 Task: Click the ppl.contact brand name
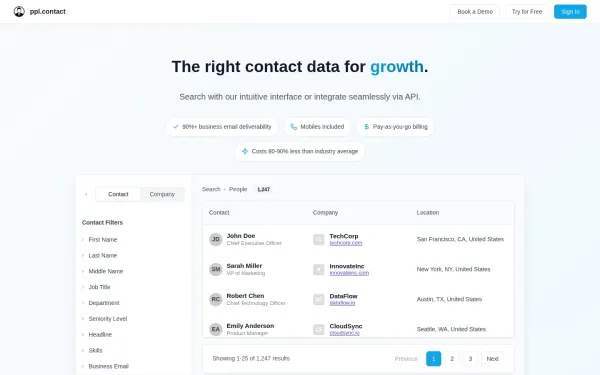47,11
